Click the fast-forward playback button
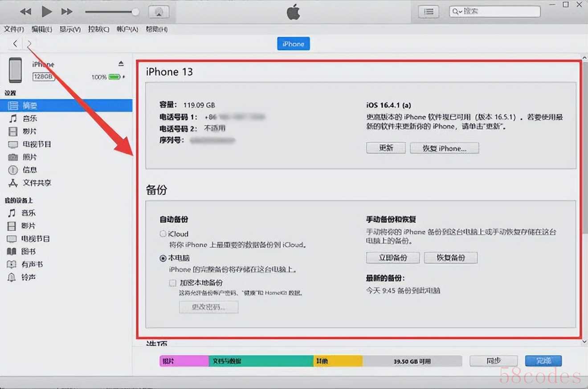 (67, 12)
